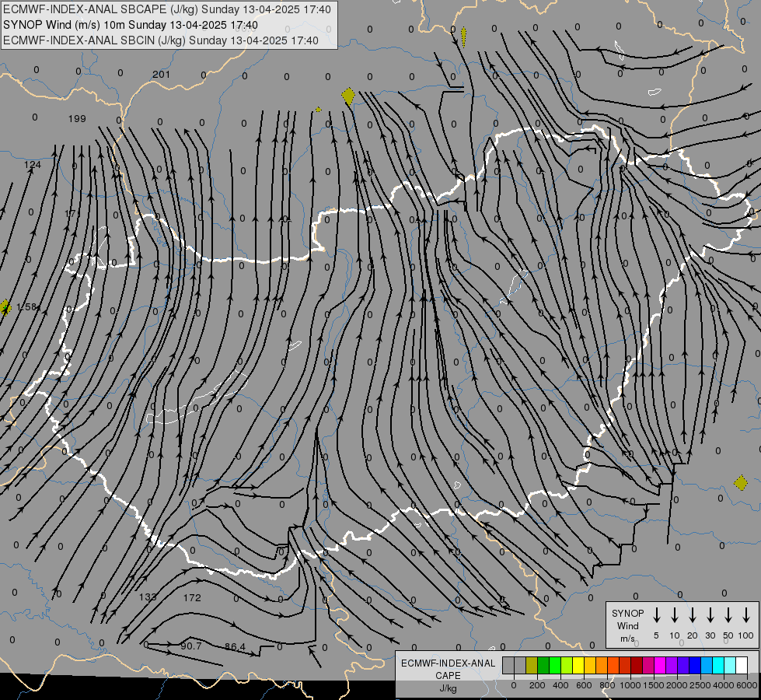The image size is (761, 700).
Task: Click the 10 m/s wind arrow in legend
Action: coord(675,615)
